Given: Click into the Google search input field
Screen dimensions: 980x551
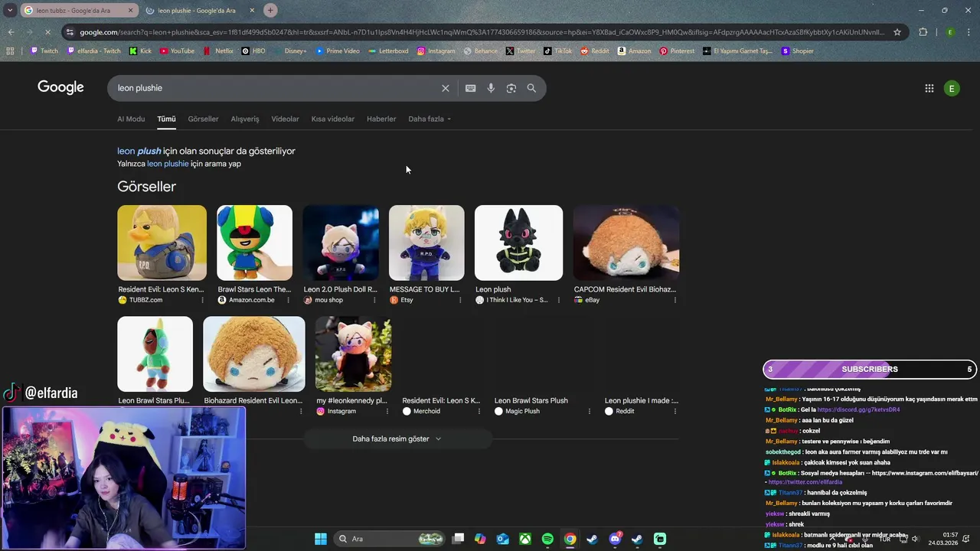Looking at the screenshot, I should pos(276,88).
